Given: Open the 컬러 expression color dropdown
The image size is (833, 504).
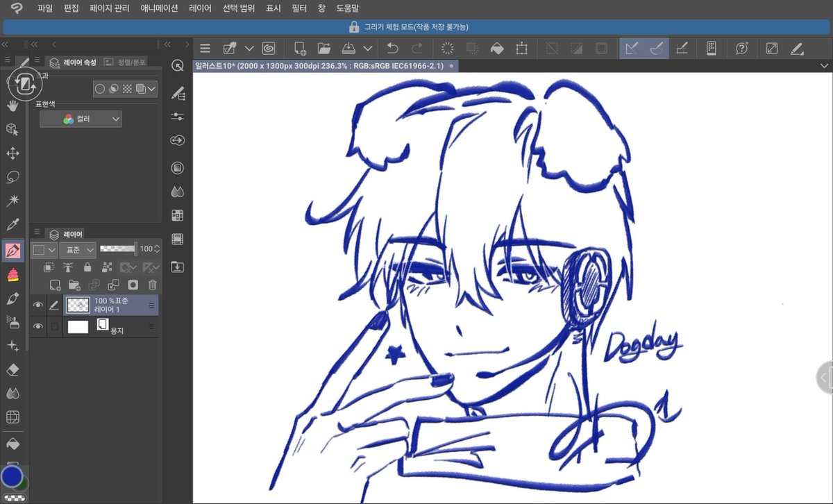Looking at the screenshot, I should point(81,119).
